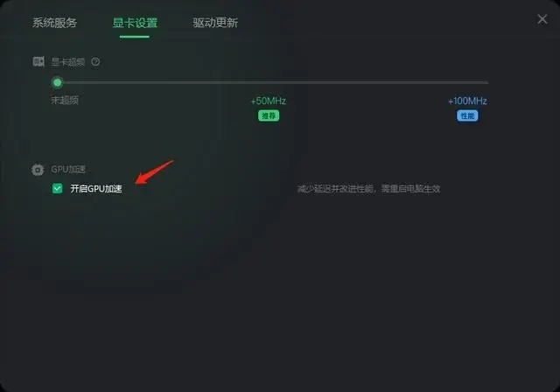
Task: Set overclock slider to the +50MHz point
Action: click(269, 83)
